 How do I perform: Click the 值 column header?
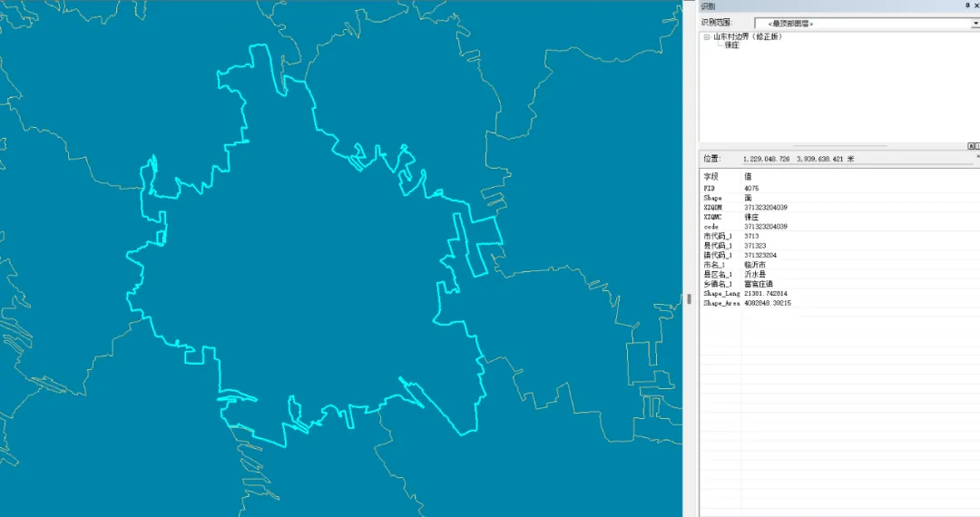point(748,177)
